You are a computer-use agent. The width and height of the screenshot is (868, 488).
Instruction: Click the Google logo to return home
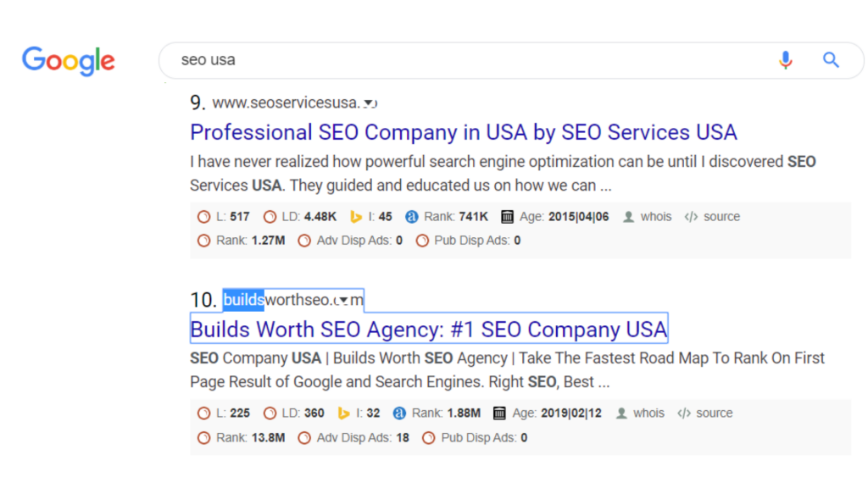[x=68, y=60]
